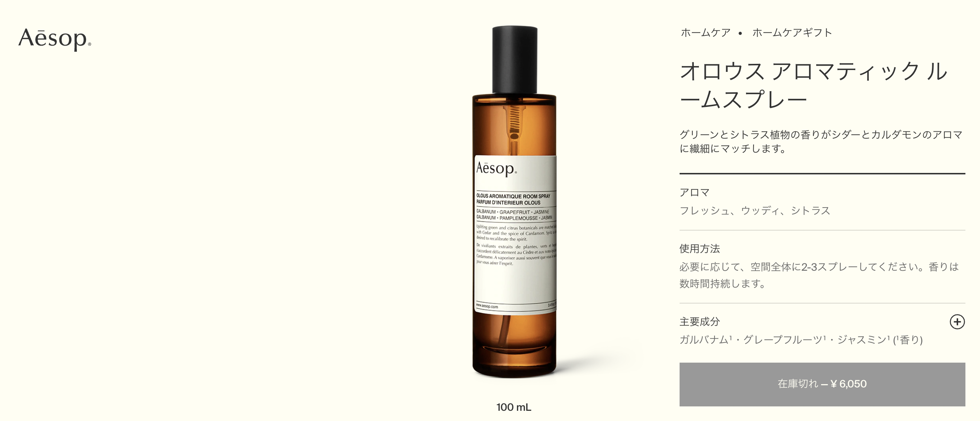The image size is (980, 421).
Task: Click the room spray bottle image
Action: tap(514, 202)
